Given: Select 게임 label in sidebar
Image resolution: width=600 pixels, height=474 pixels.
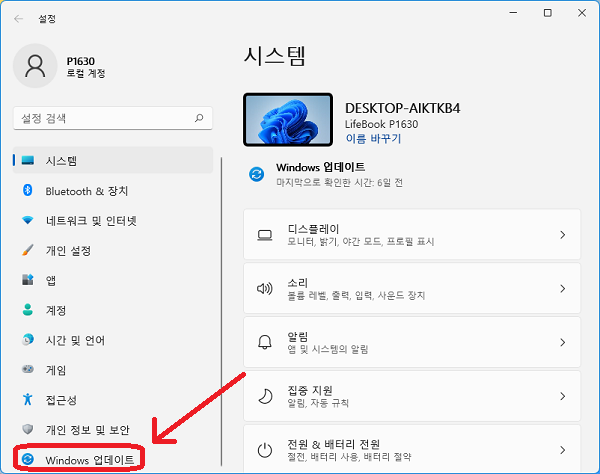Looking at the screenshot, I should point(56,370).
